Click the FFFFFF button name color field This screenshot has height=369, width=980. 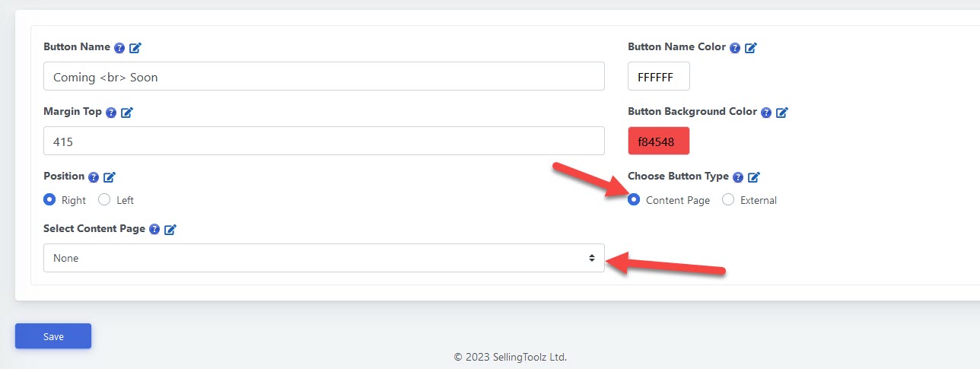pos(658,77)
